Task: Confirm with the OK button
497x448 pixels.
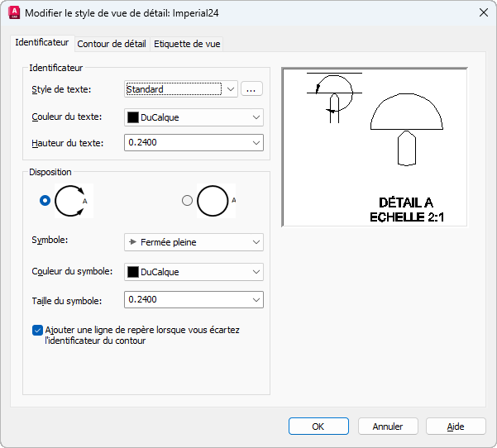Action: point(318,427)
